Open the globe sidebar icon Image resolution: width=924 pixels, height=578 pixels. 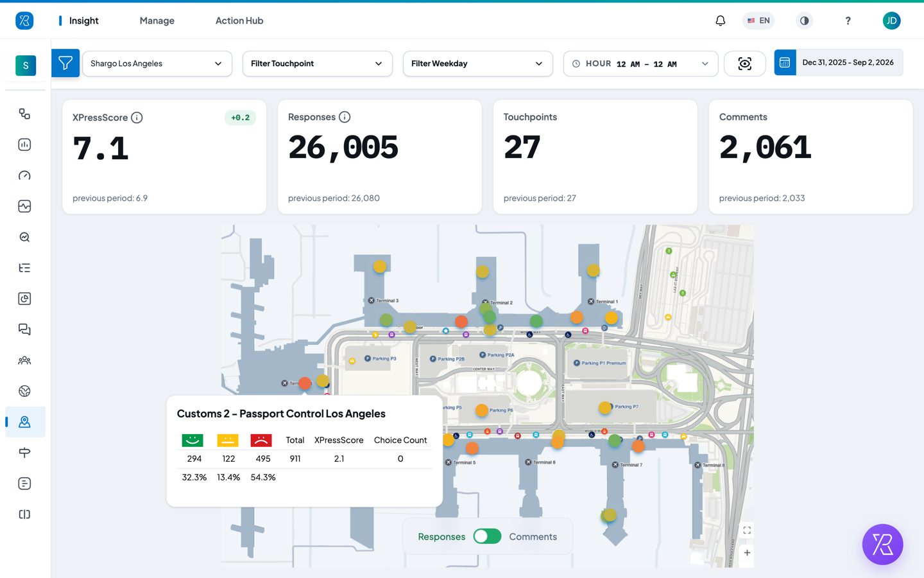(24, 391)
